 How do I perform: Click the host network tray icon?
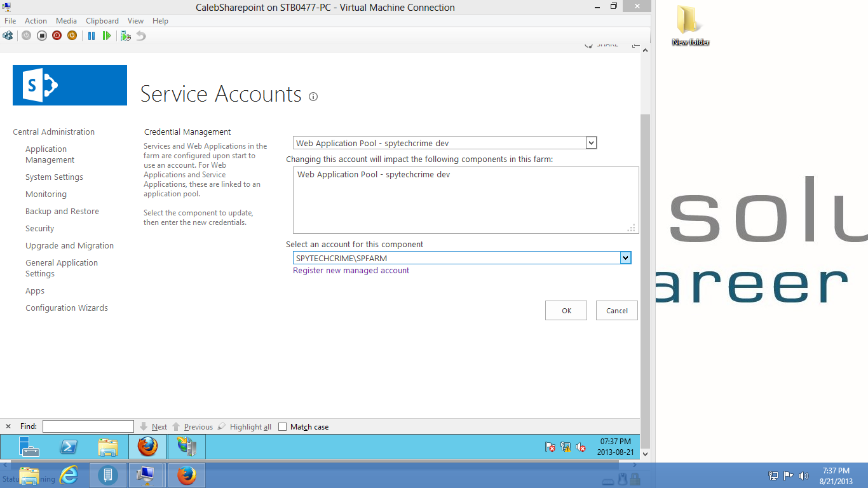pyautogui.click(x=773, y=475)
